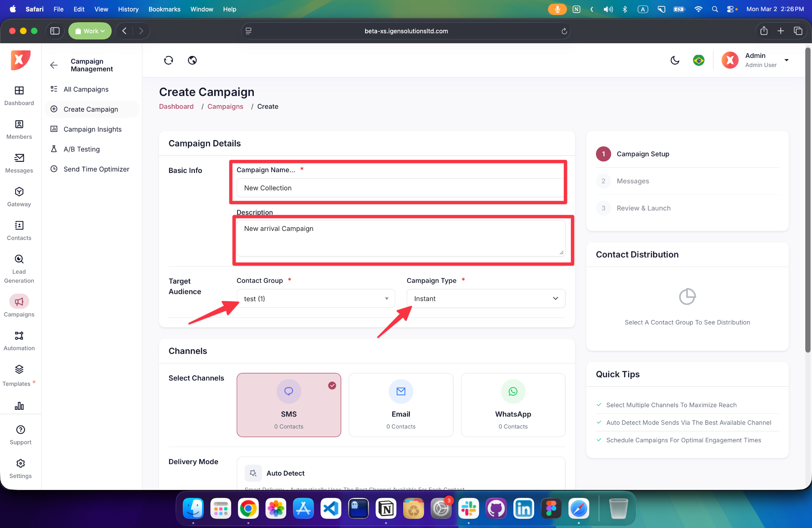Toggle dark mode moon icon
The image size is (812, 528).
[x=675, y=60]
